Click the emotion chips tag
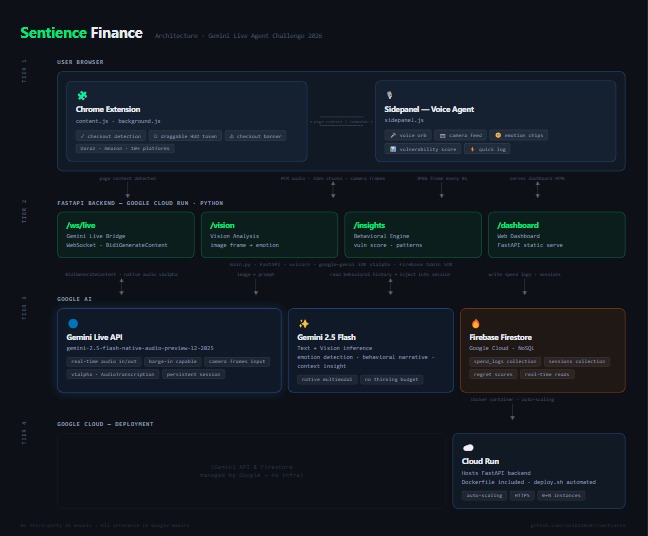This screenshot has width=648, height=536. coord(519,135)
